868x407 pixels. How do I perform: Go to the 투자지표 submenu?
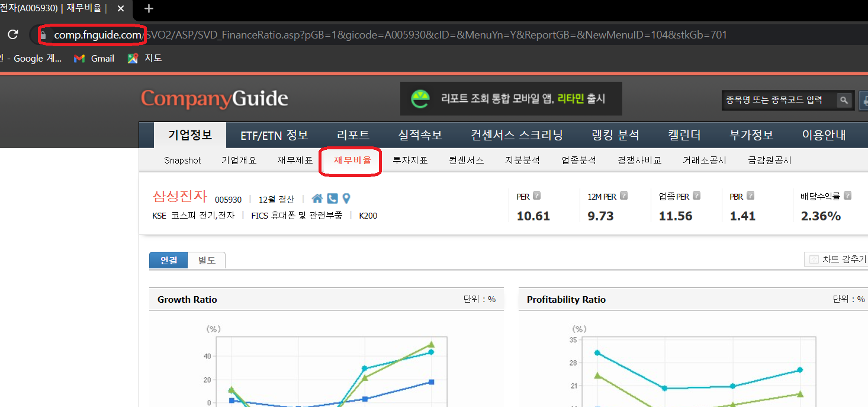coord(410,161)
